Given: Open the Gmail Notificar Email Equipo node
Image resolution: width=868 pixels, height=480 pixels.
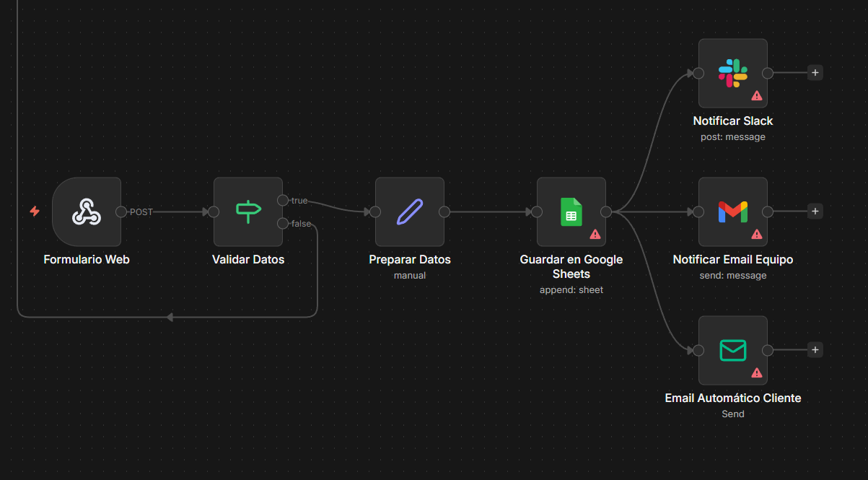Looking at the screenshot, I should click(x=732, y=211).
